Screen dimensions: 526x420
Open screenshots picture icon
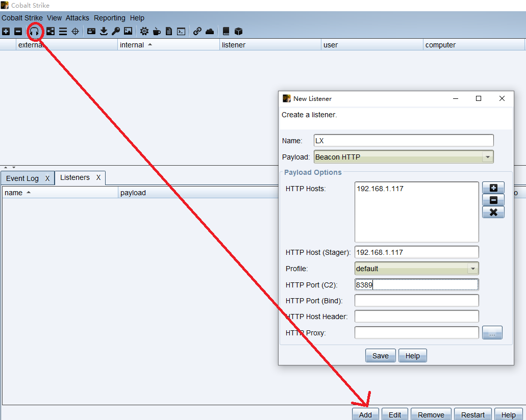[128, 31]
